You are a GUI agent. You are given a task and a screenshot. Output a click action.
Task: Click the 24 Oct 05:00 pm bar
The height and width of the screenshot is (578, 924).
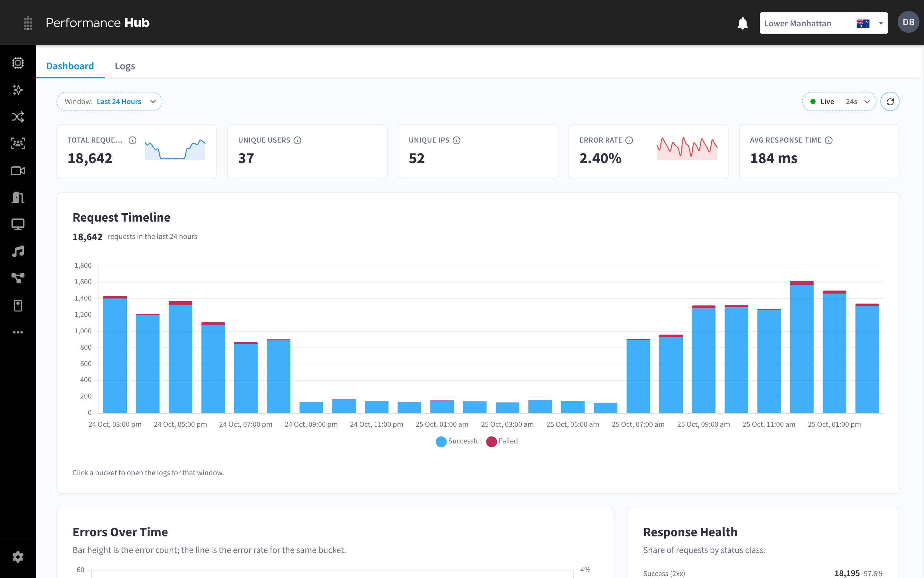click(x=180, y=357)
